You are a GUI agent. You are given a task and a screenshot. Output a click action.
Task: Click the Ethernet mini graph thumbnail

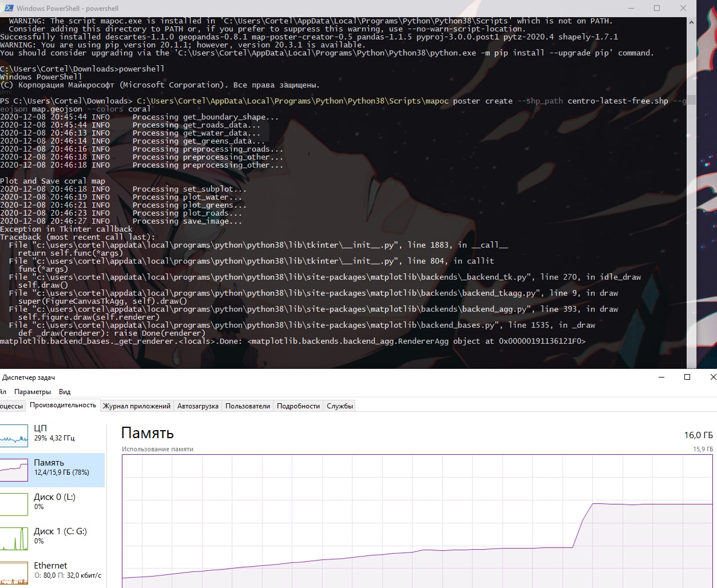pyautogui.click(x=14, y=573)
